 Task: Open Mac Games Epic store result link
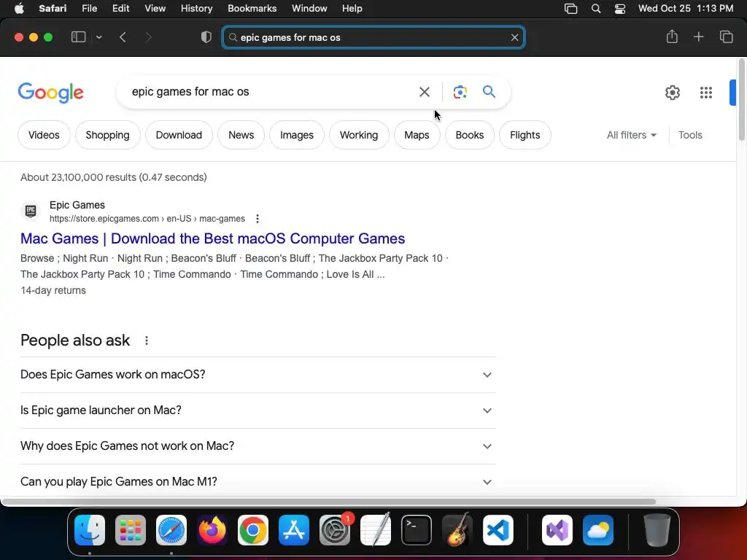(x=212, y=238)
